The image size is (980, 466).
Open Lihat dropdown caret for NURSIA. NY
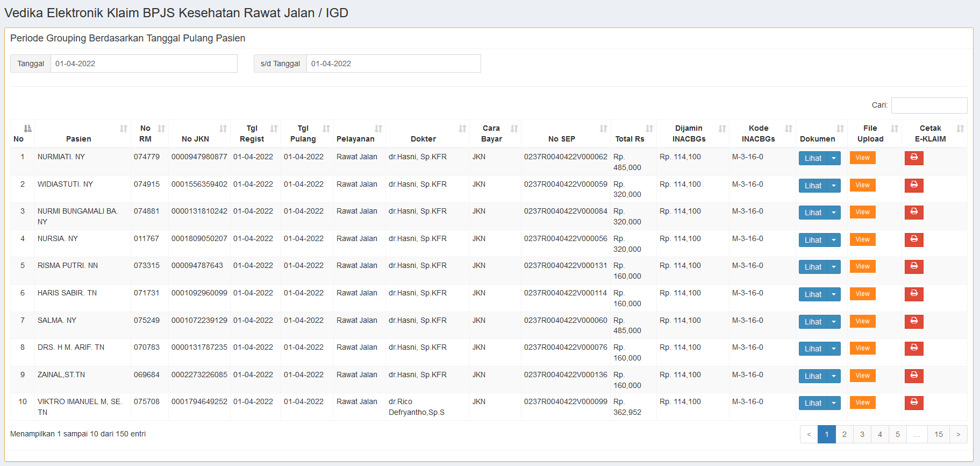(834, 240)
